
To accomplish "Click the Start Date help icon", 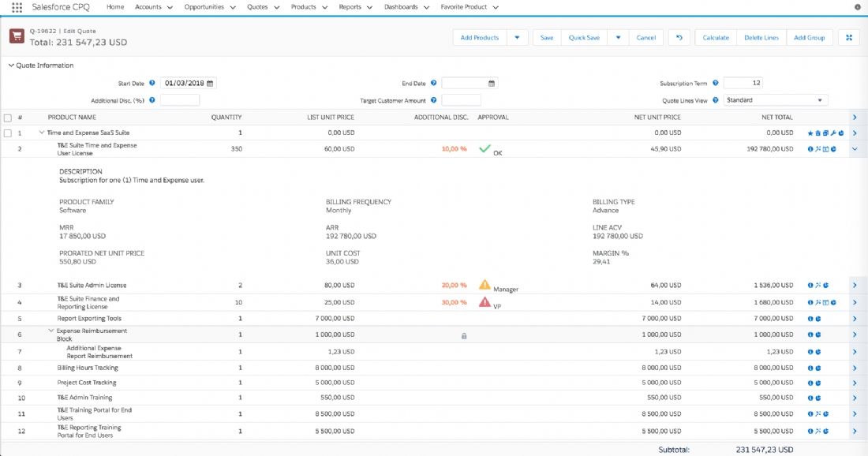I will point(152,83).
